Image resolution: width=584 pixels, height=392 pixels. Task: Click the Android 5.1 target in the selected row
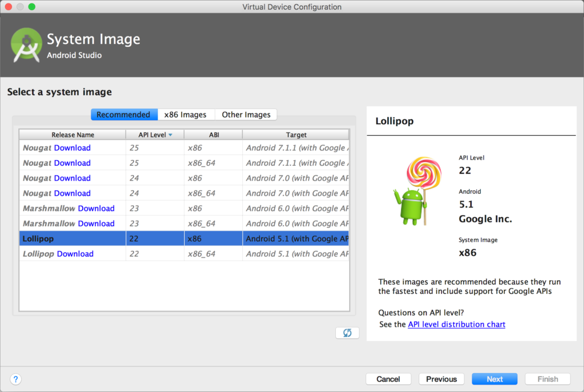(296, 238)
